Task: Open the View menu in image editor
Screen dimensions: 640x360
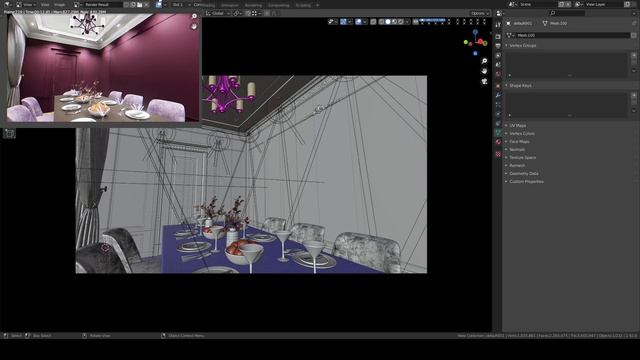Action: (45, 4)
